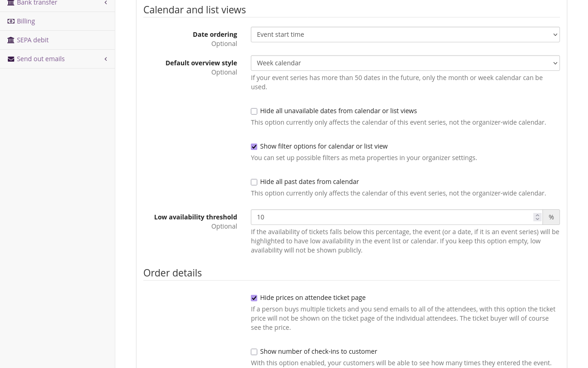This screenshot has height=368, width=588.
Task: Disable Show filter options for calendar view
Action: pyautogui.click(x=254, y=146)
